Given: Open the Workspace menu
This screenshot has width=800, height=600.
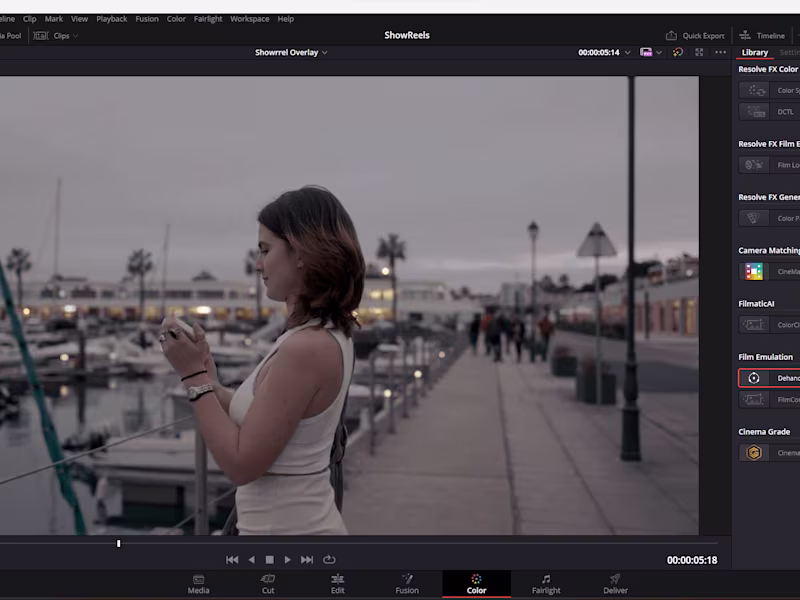Looking at the screenshot, I should [249, 18].
